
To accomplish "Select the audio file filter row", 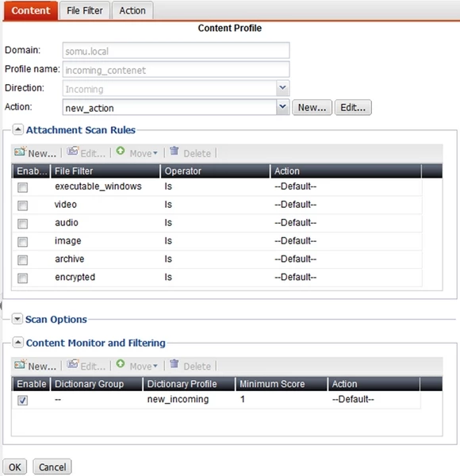I will click(217, 223).
